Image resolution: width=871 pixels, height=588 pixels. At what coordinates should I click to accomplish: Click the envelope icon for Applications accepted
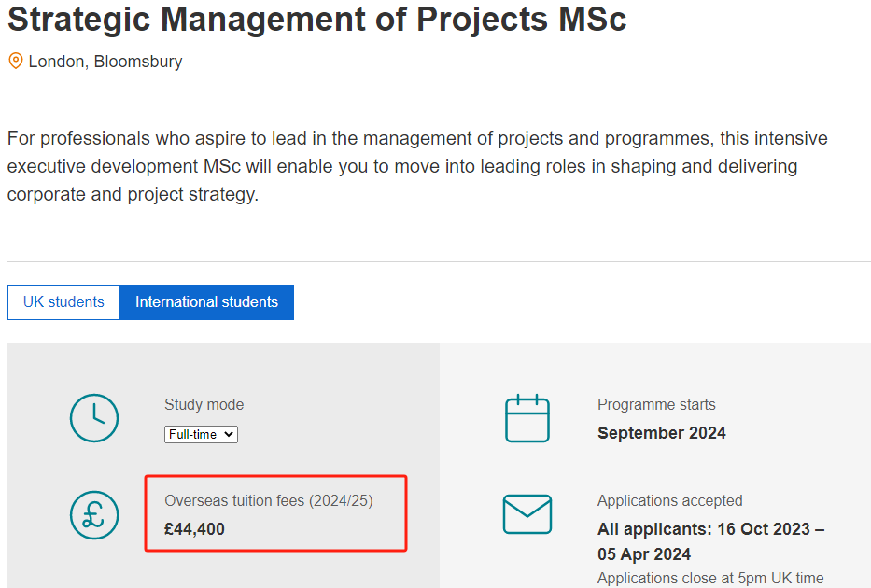527,514
